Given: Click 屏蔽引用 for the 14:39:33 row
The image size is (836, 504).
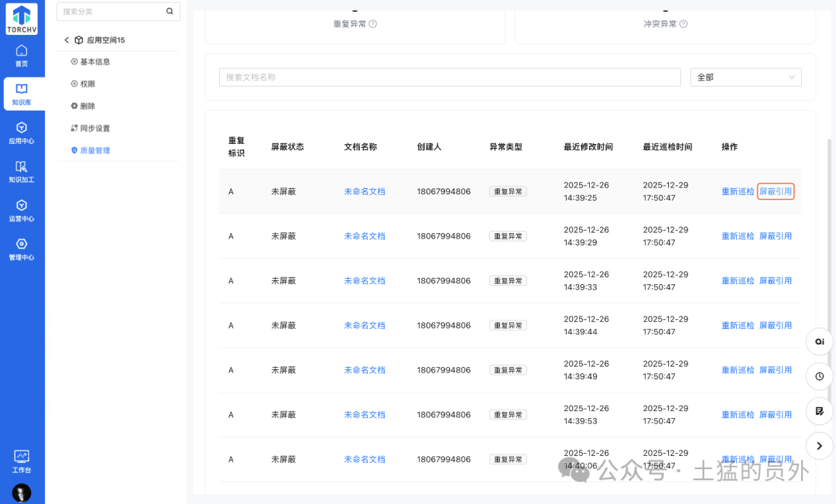Looking at the screenshot, I should (775, 280).
